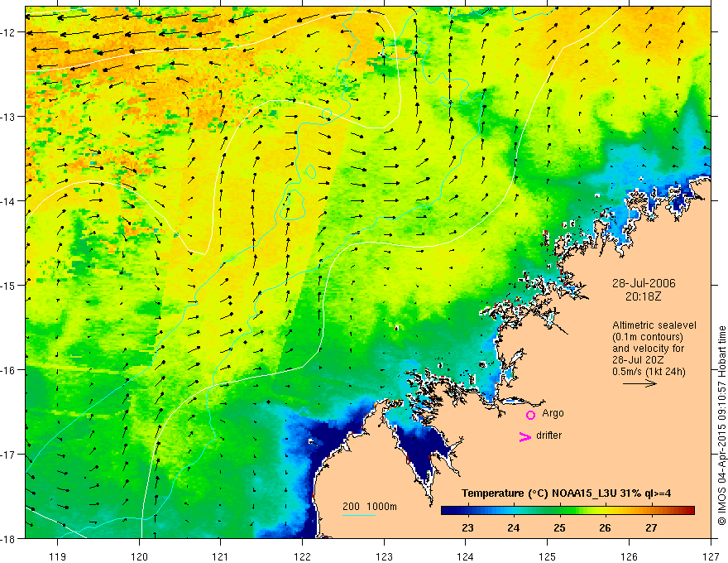Click the 120 longitude axis label

139,556
